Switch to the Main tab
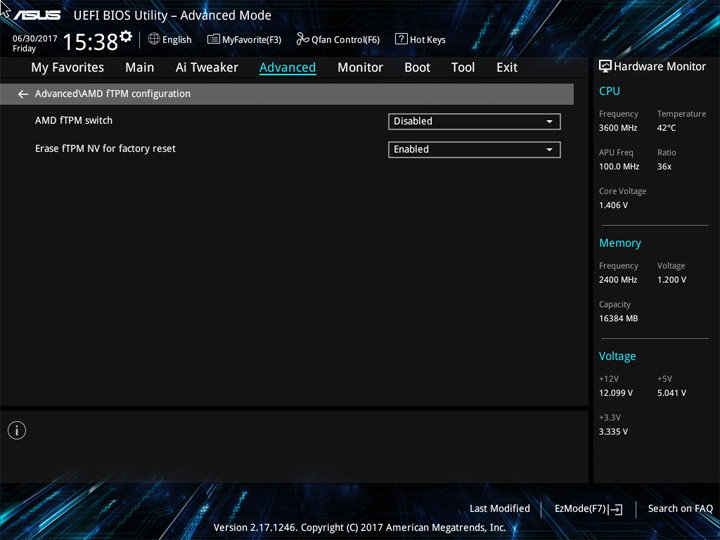720x540 pixels. [x=140, y=68]
